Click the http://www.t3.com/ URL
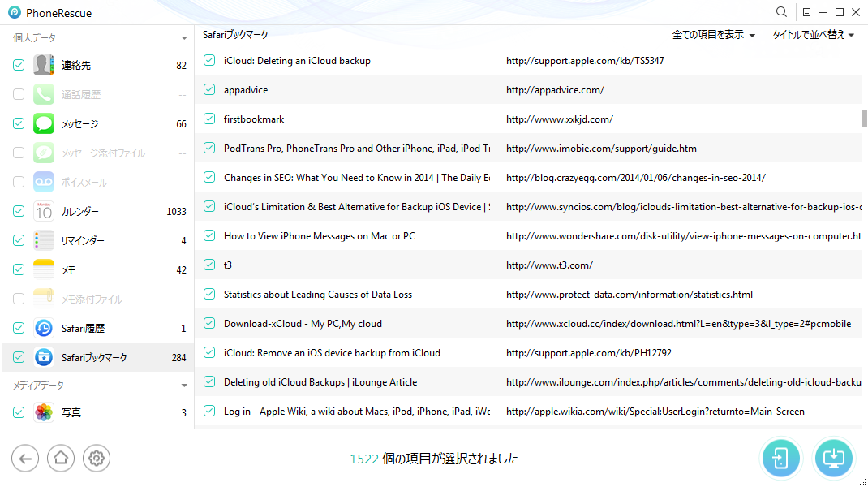This screenshot has height=487, width=868. pyautogui.click(x=550, y=265)
